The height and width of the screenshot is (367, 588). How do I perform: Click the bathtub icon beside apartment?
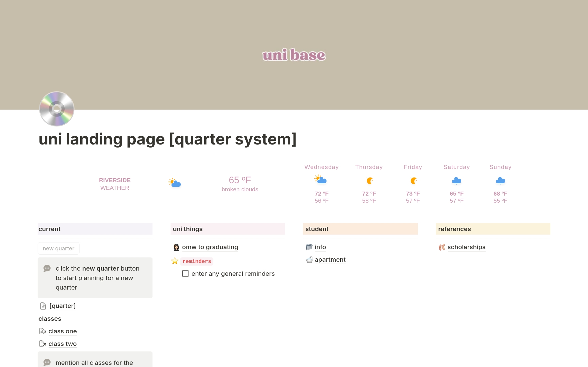[x=309, y=260]
